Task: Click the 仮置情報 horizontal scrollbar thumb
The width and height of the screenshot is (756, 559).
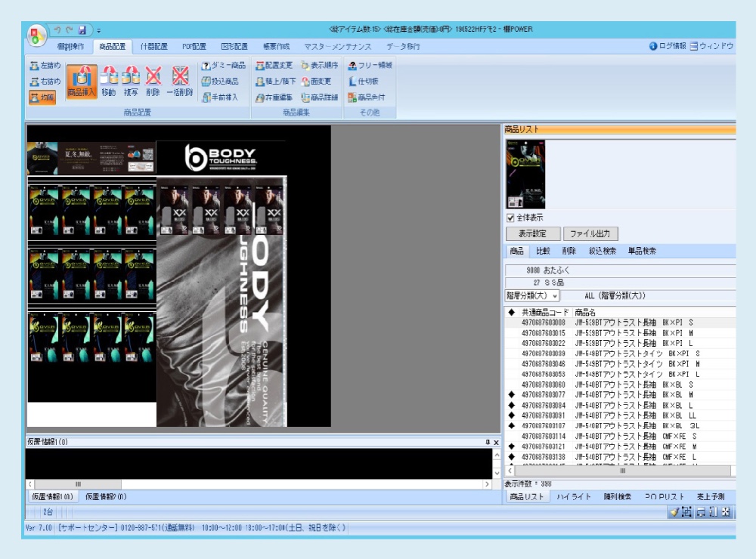Action: [78, 484]
